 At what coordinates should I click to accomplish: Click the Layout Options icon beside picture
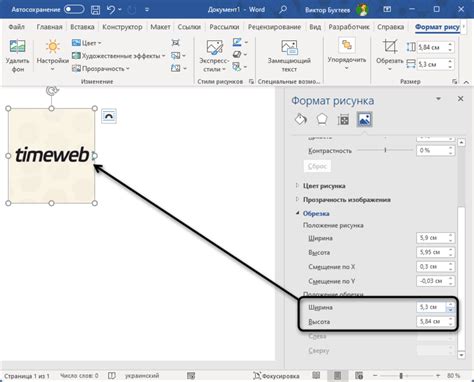click(109, 116)
